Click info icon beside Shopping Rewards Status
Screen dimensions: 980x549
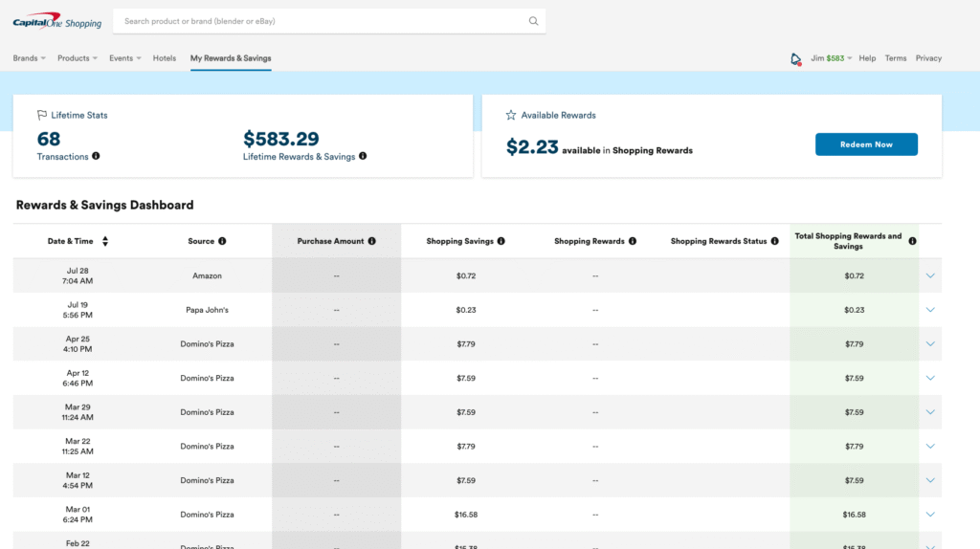pyautogui.click(x=774, y=242)
